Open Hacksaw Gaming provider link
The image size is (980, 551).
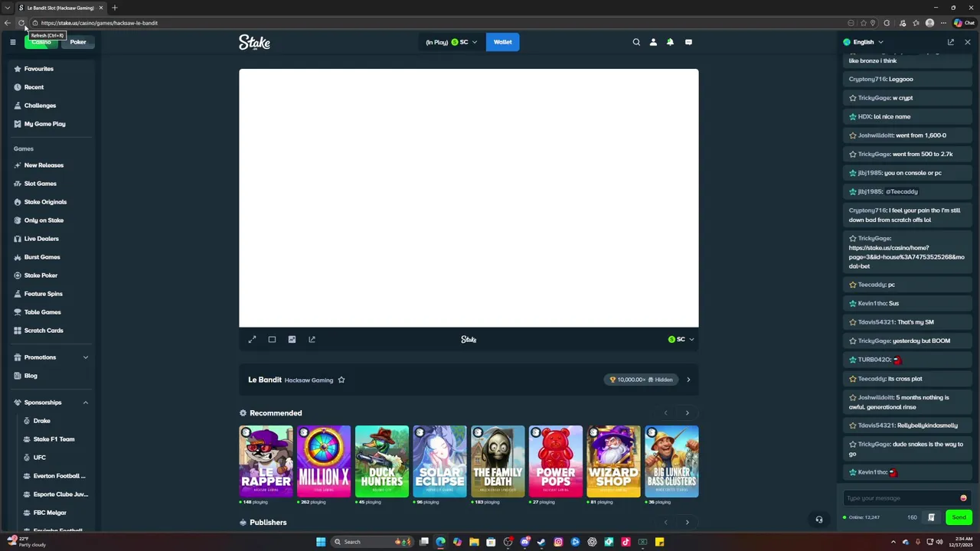point(309,380)
